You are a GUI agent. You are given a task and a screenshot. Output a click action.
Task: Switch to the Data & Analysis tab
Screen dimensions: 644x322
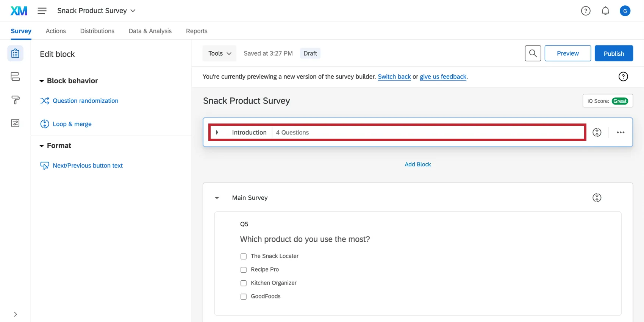coord(150,31)
